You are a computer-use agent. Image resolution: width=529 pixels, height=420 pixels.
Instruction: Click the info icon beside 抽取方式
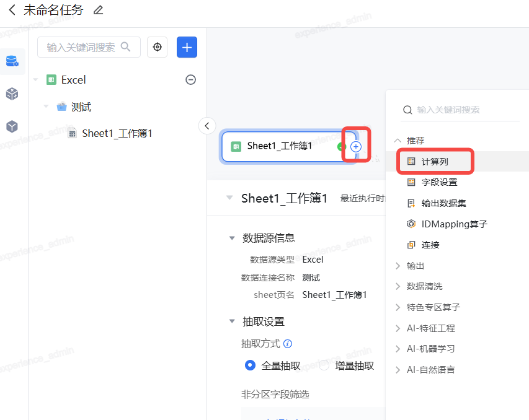coord(288,344)
